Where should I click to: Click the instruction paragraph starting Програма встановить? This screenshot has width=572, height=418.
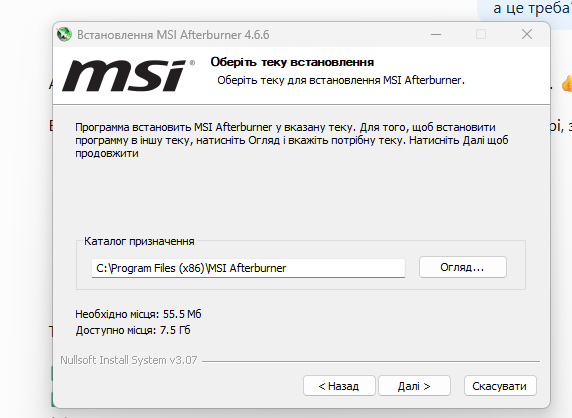click(x=292, y=140)
